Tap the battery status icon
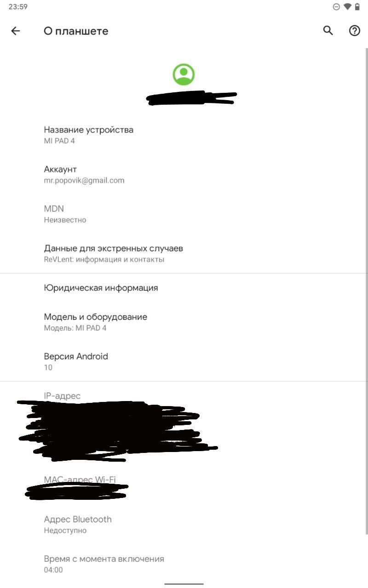The height and width of the screenshot is (588, 368). click(x=357, y=7)
